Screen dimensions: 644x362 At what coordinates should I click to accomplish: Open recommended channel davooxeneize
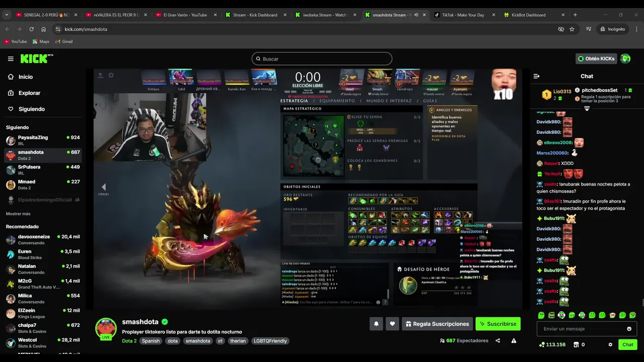click(x=43, y=240)
